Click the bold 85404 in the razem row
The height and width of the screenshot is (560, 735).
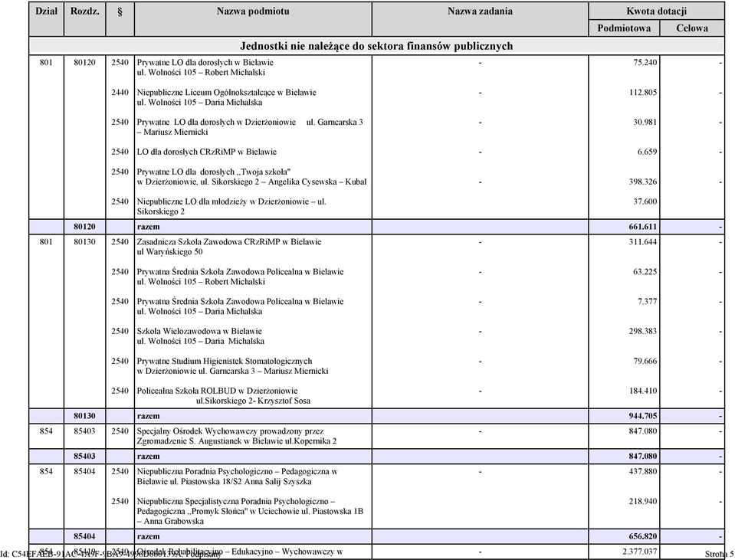point(85,536)
